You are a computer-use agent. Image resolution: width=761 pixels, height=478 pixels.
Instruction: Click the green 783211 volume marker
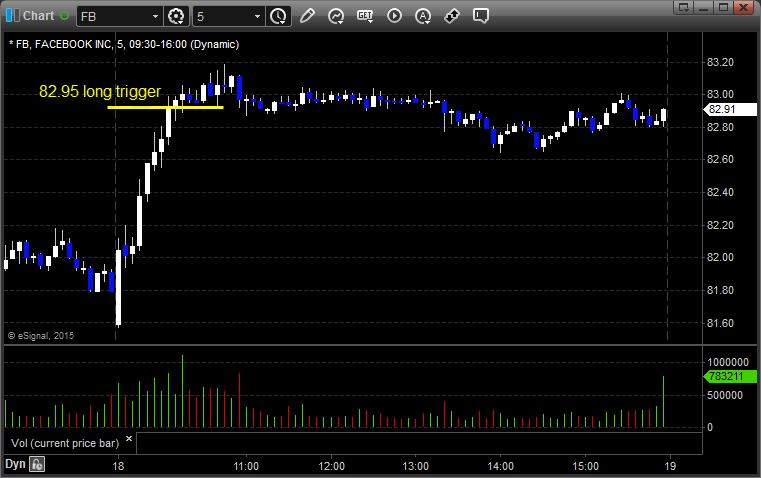click(x=729, y=376)
